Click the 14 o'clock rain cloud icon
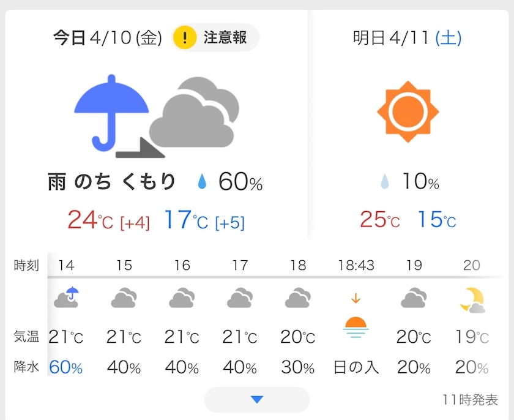514x420 pixels. pyautogui.click(x=66, y=297)
